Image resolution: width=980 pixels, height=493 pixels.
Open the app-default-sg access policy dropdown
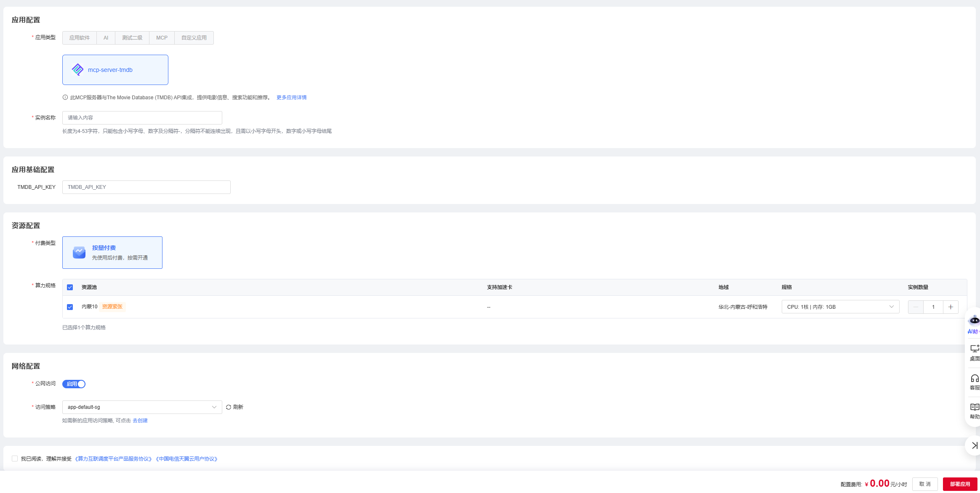(142, 407)
